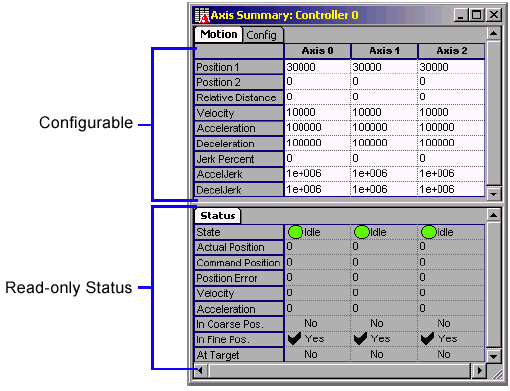510x391 pixels.
Task: Edit the Axis 1 Relative Distance cell
Action: click(x=384, y=97)
